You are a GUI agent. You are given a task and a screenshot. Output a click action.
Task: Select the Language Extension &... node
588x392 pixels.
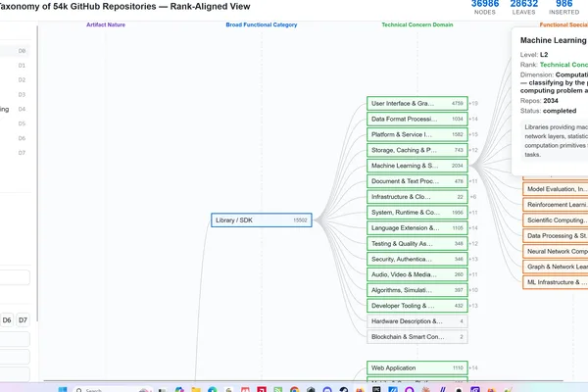[417, 228]
